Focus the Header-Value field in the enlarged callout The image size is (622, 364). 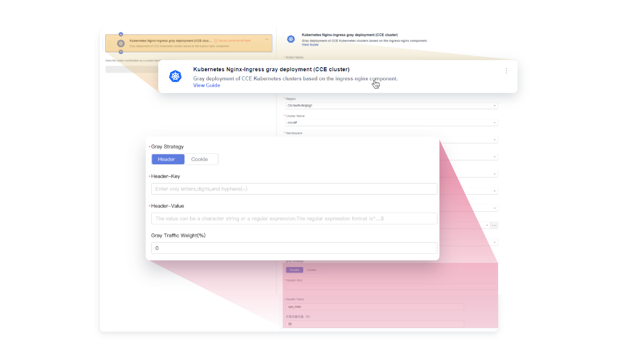pyautogui.click(x=294, y=218)
